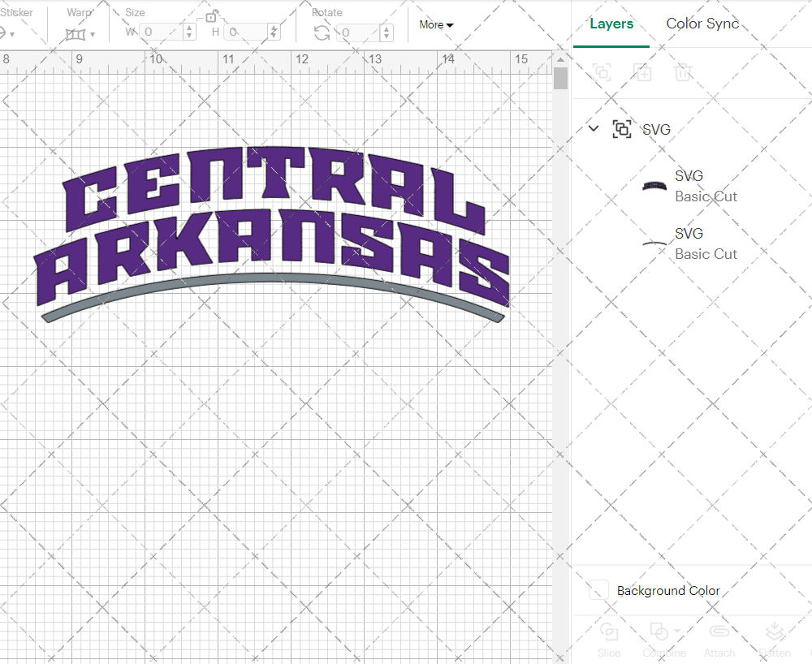
Task: Switch to the Color Sync tab
Action: 702,24
